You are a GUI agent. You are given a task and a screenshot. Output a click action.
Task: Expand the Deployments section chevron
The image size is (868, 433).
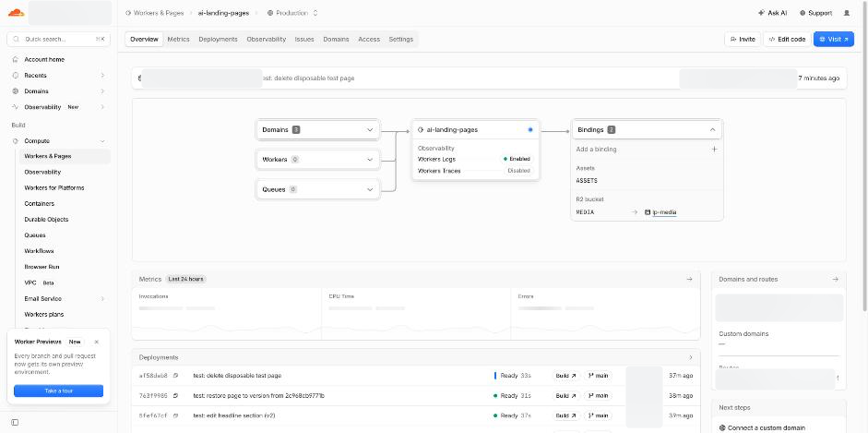click(690, 357)
